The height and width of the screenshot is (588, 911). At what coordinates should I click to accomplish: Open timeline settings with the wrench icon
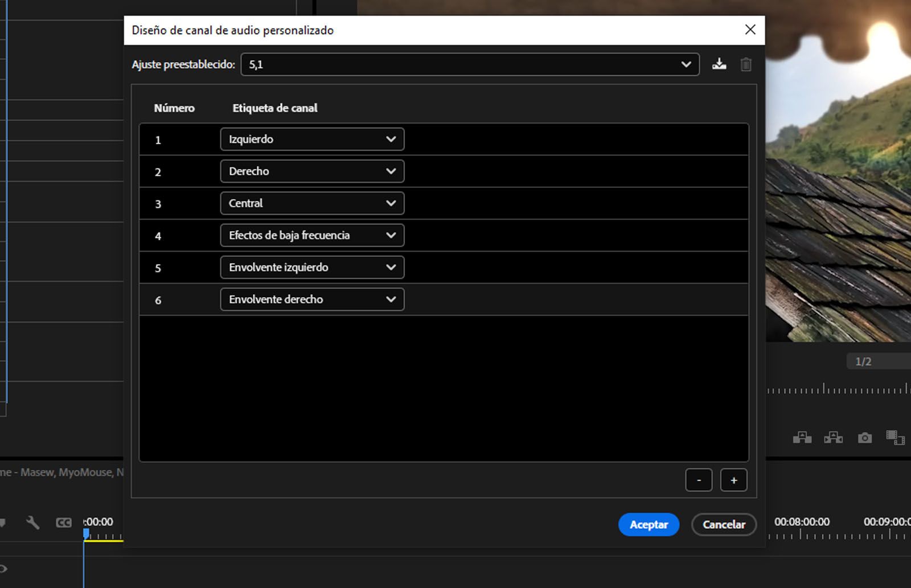[32, 522]
